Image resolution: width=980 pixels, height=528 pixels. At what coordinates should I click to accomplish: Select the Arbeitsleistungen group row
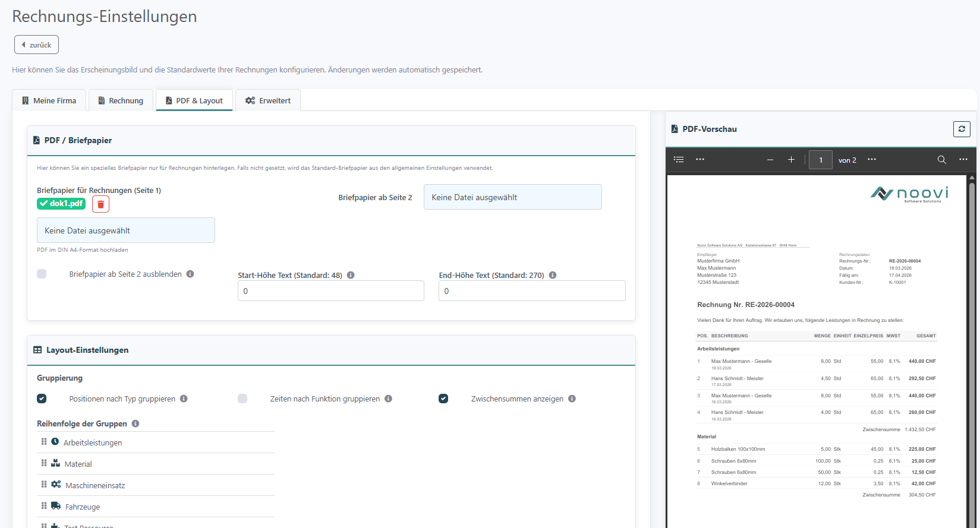click(156, 442)
